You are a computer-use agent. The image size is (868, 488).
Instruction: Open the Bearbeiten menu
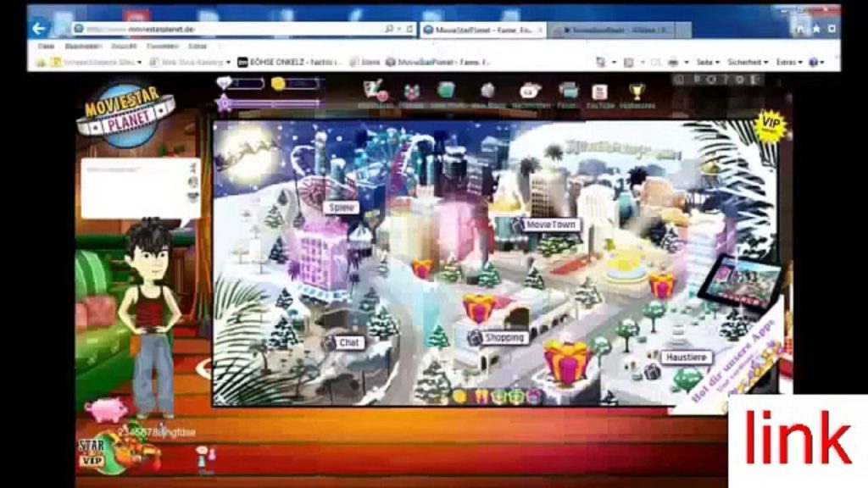tap(82, 47)
